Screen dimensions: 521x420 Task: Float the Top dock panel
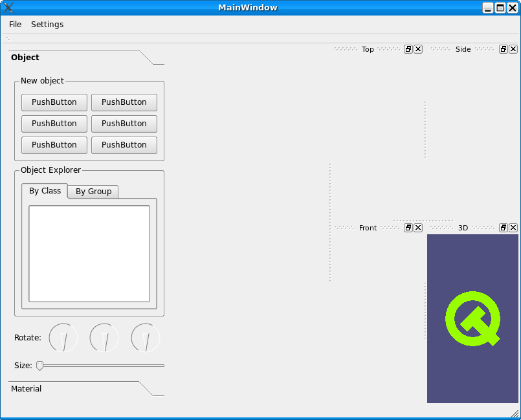pos(408,49)
